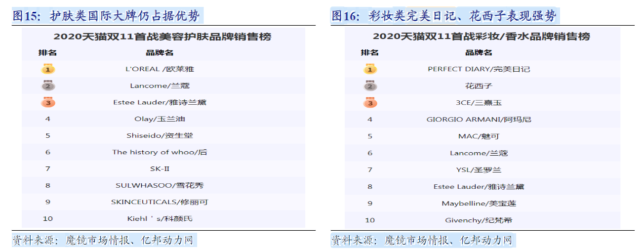This screenshot has width=644, height=252.
Task: Select the GIORGIO ARMANI/阿玛尼 row
Action: click(479, 119)
